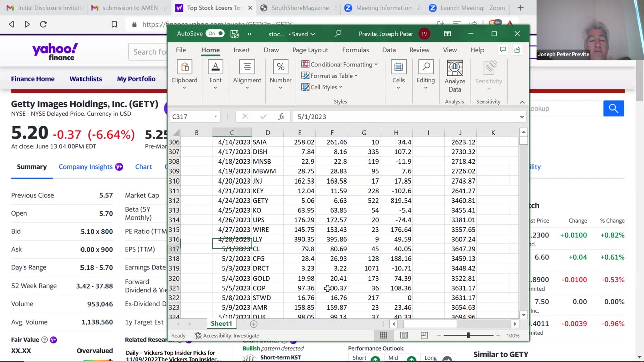Screen dimensions: 644x362
Task: Click the vertical scrollbar down arrow in Excel
Action: pos(524,315)
